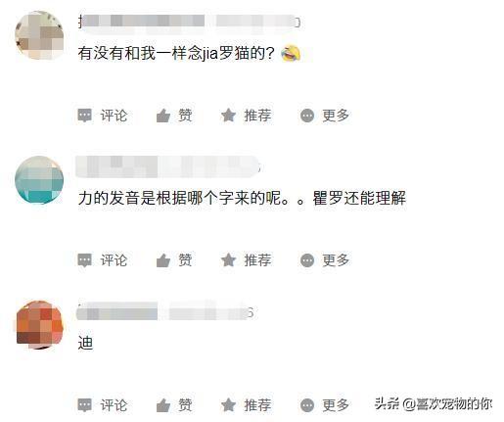The image size is (504, 422).
Task: Open first commenter's avatar
Action: [x=39, y=35]
